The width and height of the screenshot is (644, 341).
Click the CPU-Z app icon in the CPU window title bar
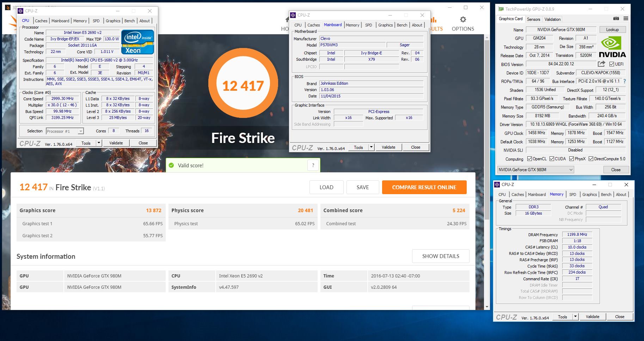tap(21, 11)
